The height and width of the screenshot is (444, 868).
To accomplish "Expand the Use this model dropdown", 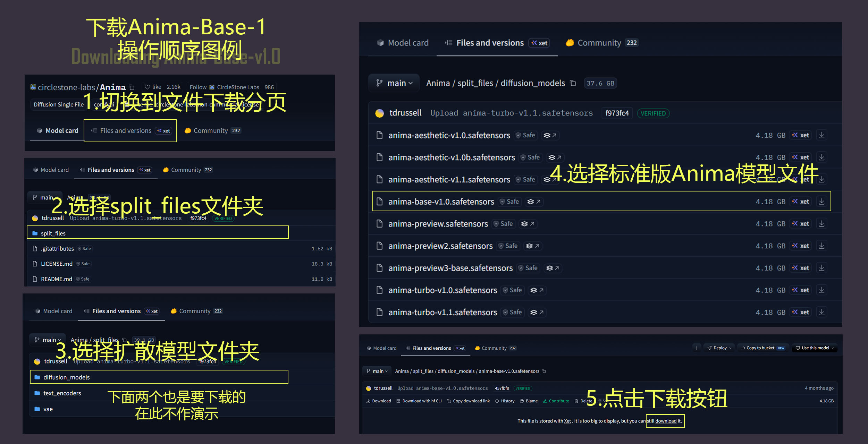I will (815, 348).
